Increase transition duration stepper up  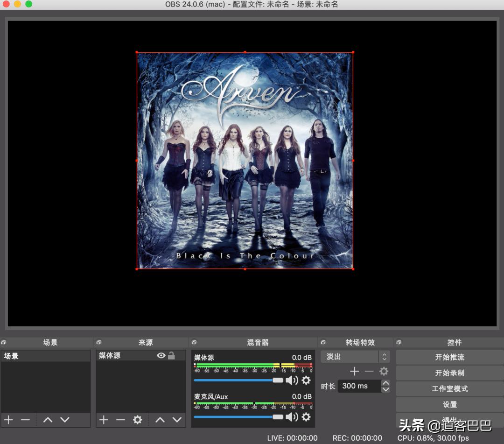pos(386,382)
